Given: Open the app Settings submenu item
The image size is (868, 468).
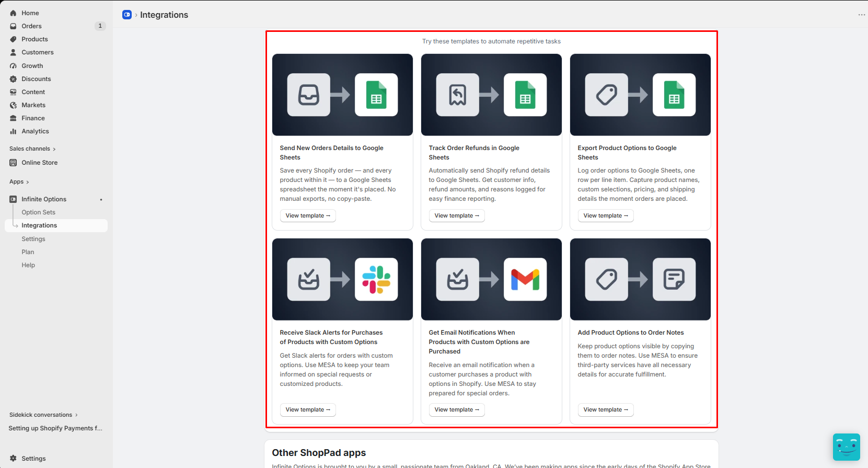Looking at the screenshot, I should coord(33,239).
